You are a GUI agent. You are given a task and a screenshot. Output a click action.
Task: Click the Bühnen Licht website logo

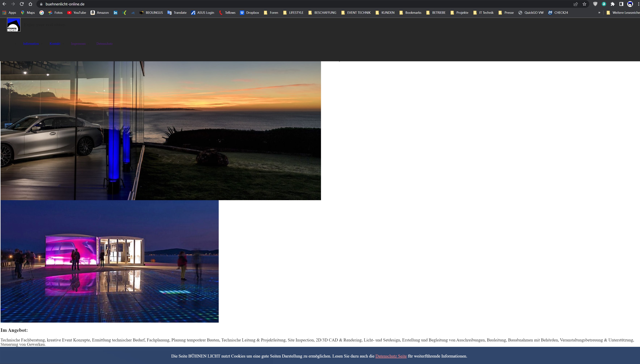point(14,25)
